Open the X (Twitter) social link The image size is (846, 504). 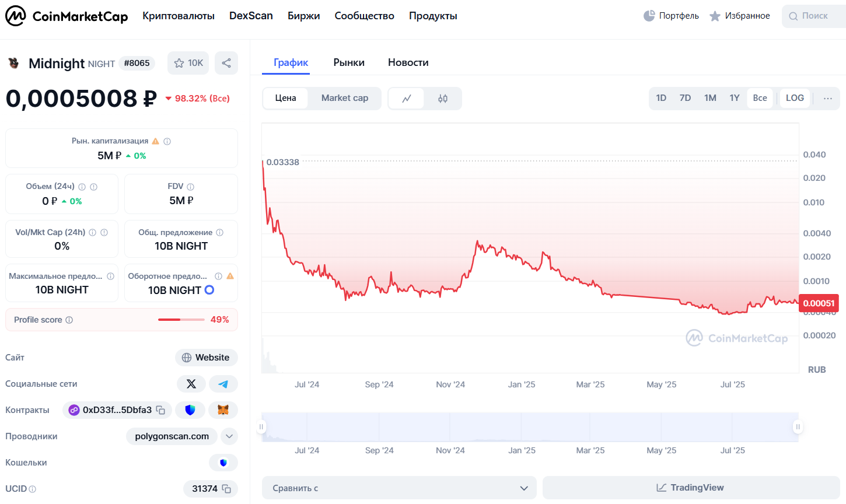click(x=191, y=384)
